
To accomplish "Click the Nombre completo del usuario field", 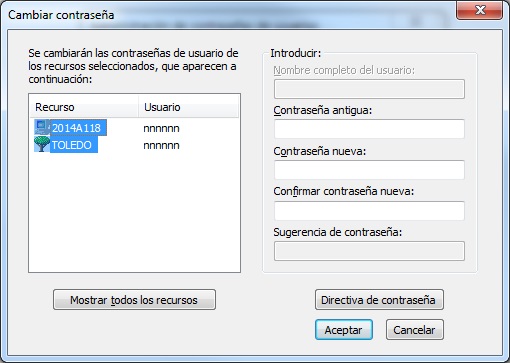I will click(369, 89).
